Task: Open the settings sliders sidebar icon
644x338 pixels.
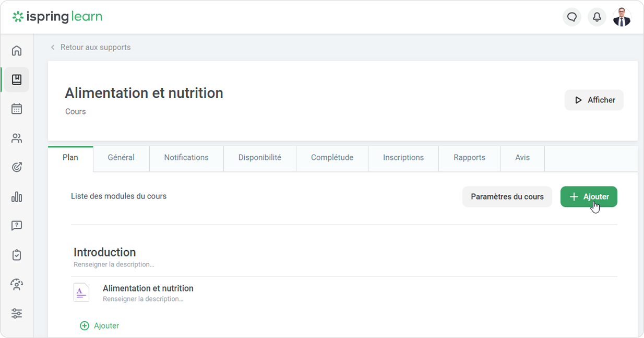Action: [x=17, y=313]
